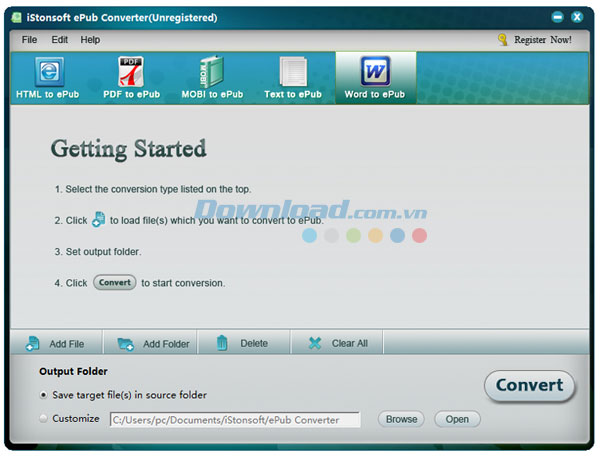This screenshot has width=600, height=457.
Task: Click the Open output folder button
Action: pos(457,419)
